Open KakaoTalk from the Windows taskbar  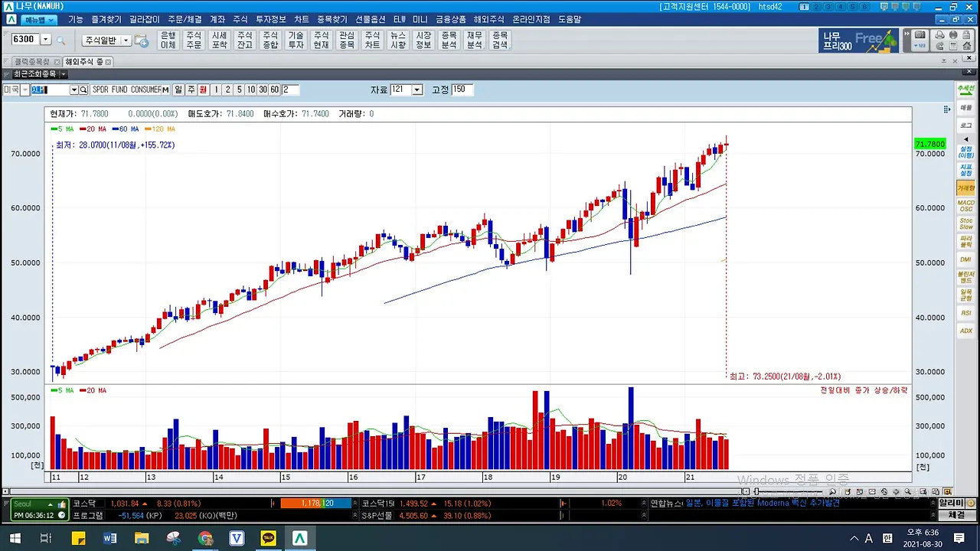268,539
